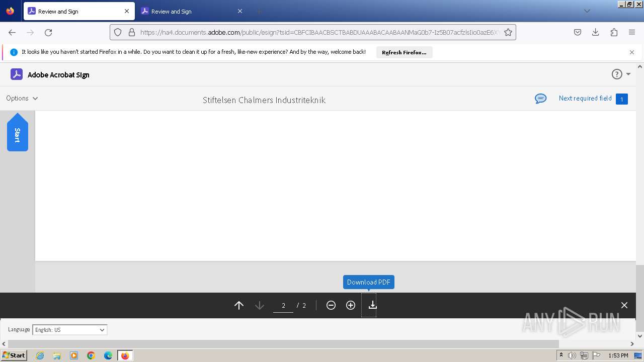Click the required field count badge
Image resolution: width=644 pixels, height=362 pixels.
point(622,99)
